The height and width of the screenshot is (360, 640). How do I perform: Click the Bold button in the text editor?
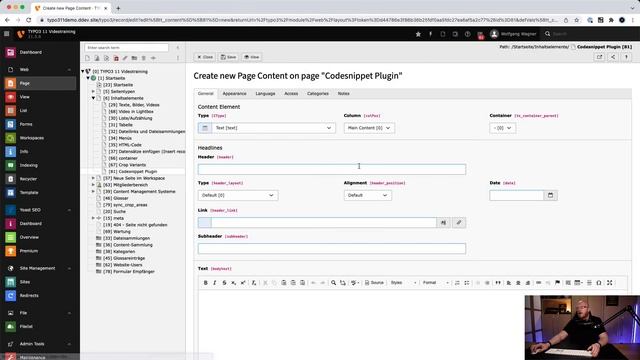point(205,283)
